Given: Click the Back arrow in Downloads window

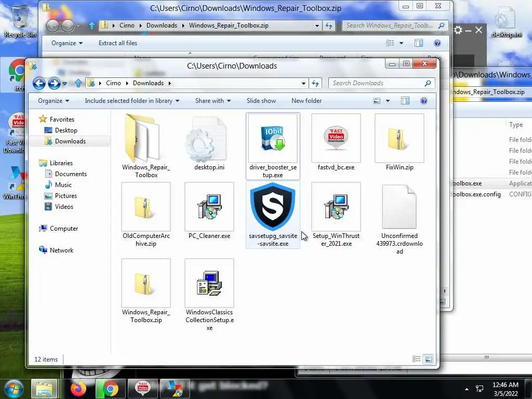Looking at the screenshot, I should pyautogui.click(x=39, y=83).
